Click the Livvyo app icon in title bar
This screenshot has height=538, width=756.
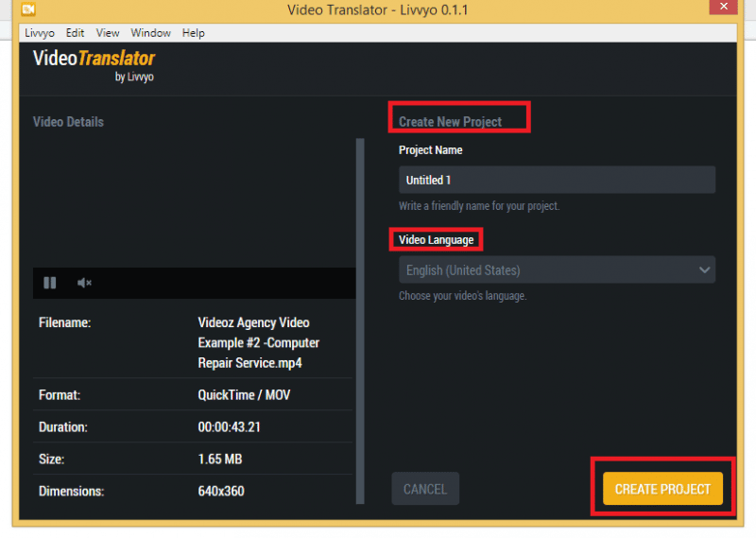[x=28, y=9]
